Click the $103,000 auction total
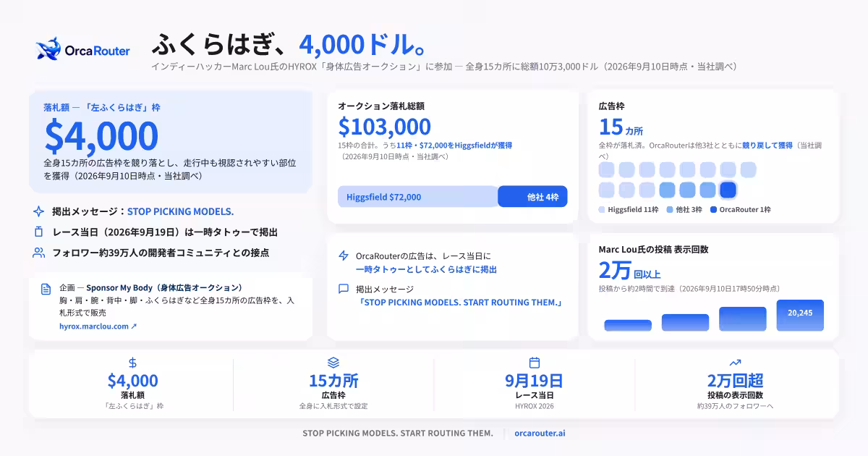 385,127
